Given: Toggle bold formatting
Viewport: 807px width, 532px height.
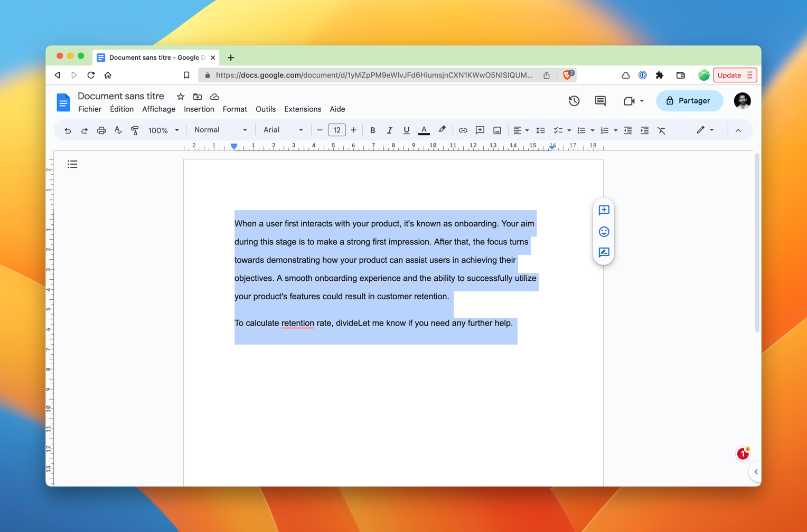Looking at the screenshot, I should tap(372, 130).
